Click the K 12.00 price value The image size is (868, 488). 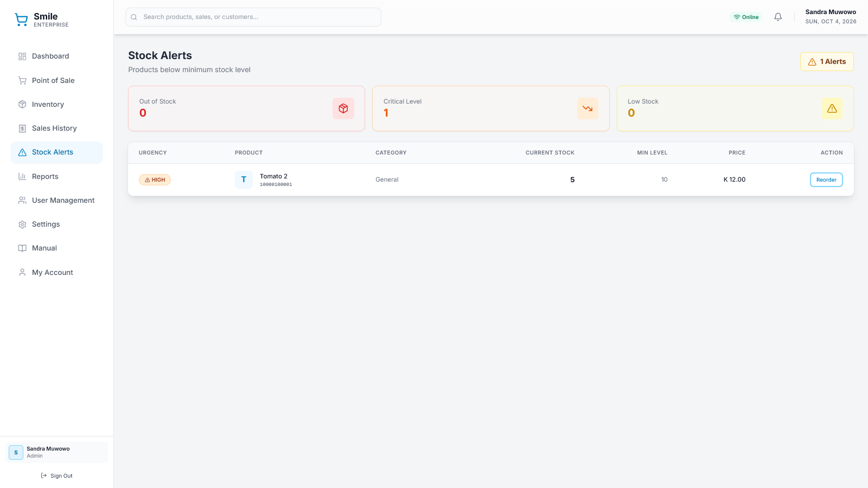click(x=735, y=179)
